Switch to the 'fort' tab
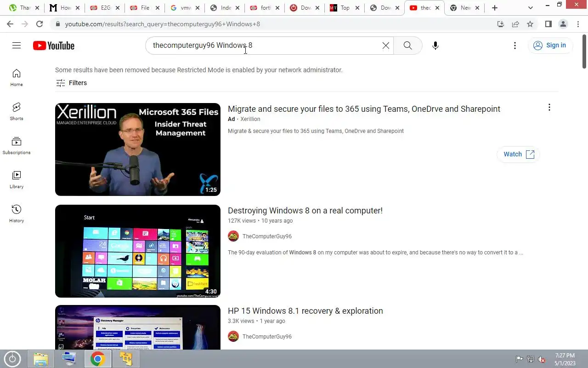This screenshot has width=588, height=368. [264, 8]
